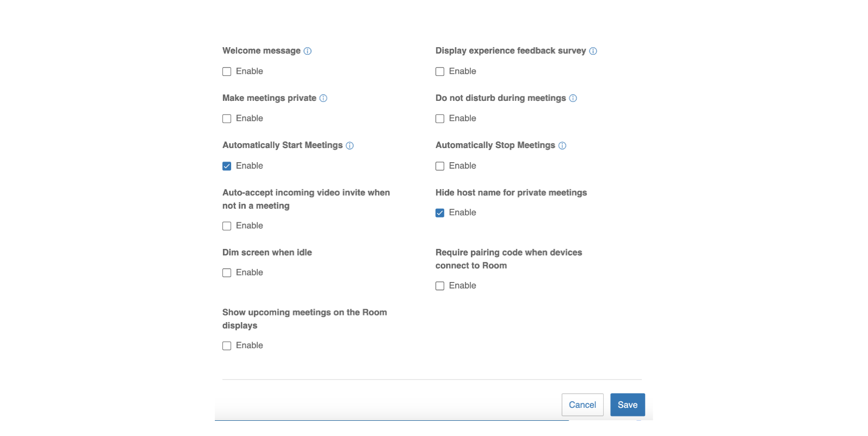
Task: Click info icon for Do not disturb during meetings
Action: click(573, 98)
